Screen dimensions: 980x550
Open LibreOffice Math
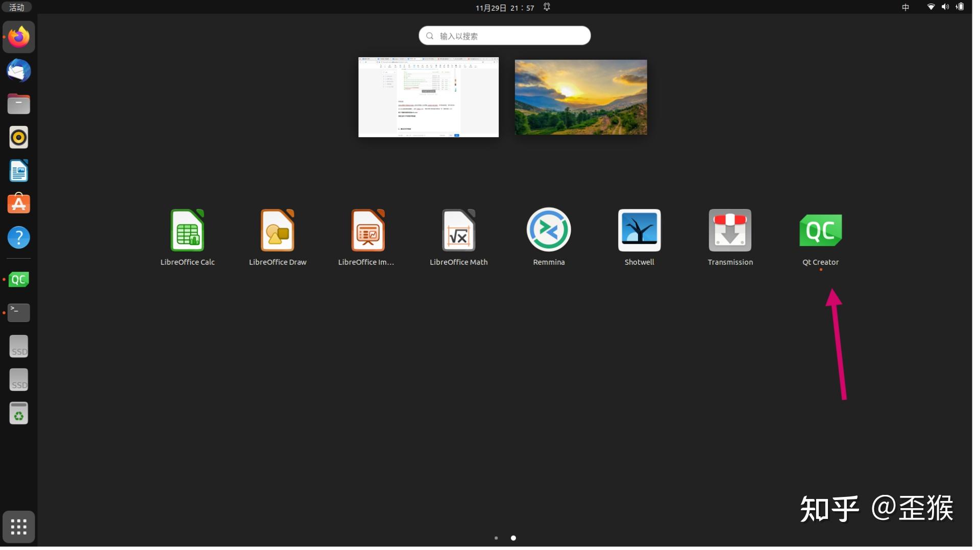(x=457, y=230)
